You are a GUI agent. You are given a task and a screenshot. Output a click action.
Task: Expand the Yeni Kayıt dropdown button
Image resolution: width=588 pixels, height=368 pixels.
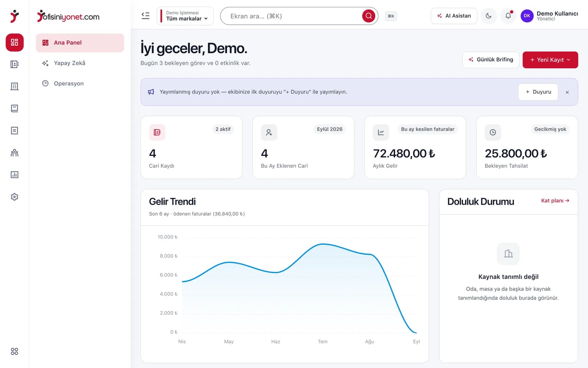(x=550, y=60)
